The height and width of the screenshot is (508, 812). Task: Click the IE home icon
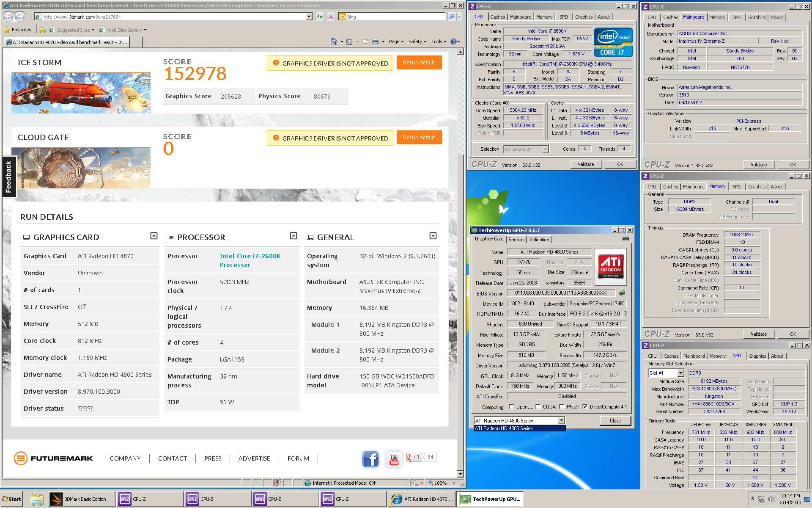(x=334, y=41)
